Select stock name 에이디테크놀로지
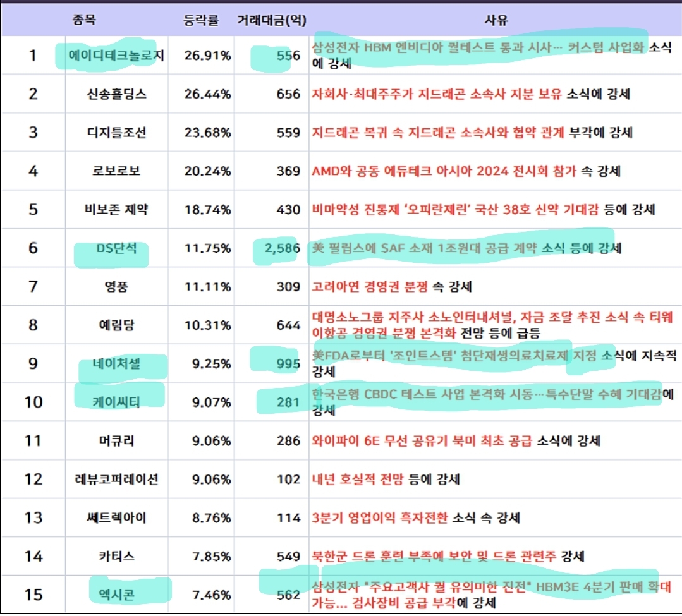 pos(116,55)
